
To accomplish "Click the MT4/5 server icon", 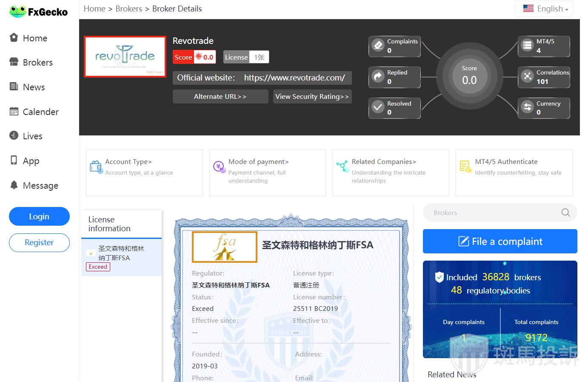I will [x=527, y=45].
